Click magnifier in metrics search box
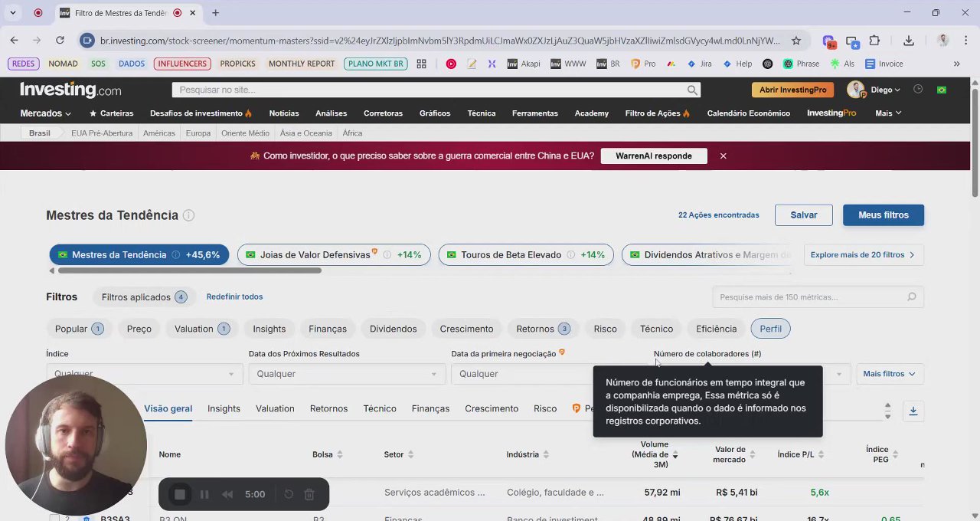Screen dimensions: 980x521 [x=912, y=297]
